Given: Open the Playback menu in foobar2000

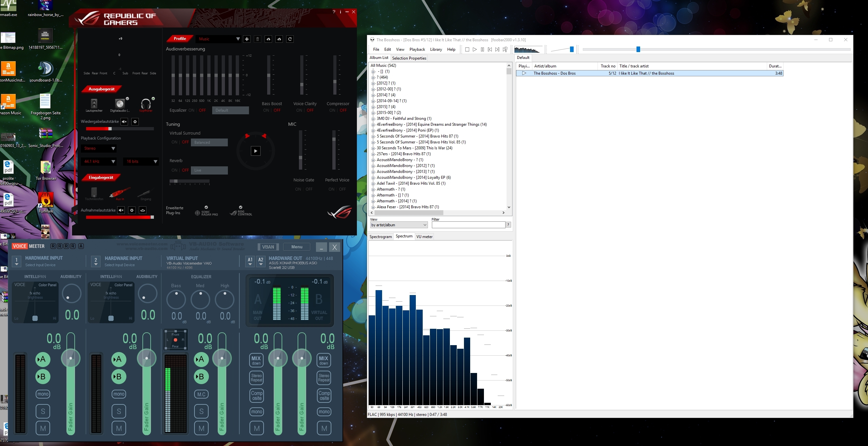Looking at the screenshot, I should 417,49.
